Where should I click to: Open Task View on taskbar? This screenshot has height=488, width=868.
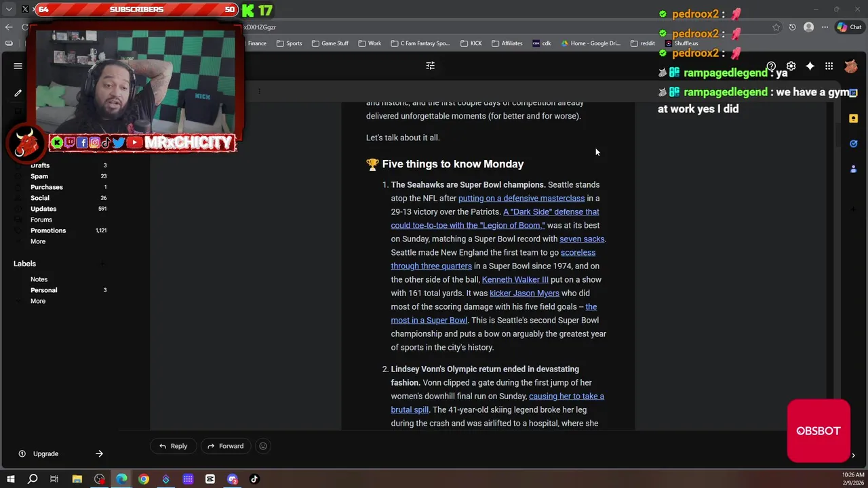point(54,479)
